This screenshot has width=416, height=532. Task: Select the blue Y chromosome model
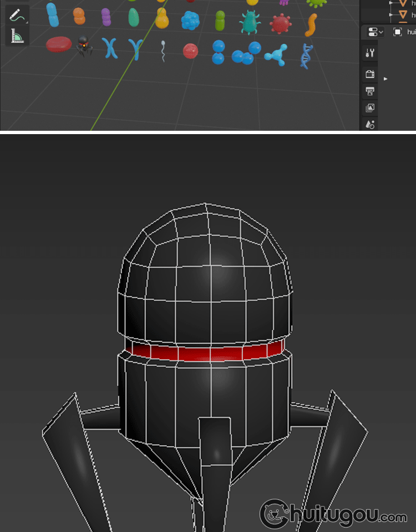pyautogui.click(x=135, y=49)
